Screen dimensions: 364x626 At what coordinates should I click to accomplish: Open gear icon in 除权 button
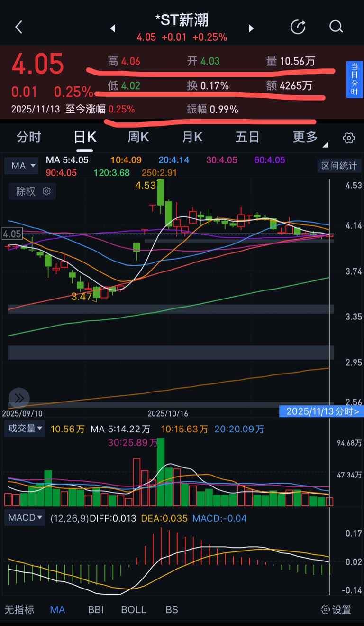[46, 191]
